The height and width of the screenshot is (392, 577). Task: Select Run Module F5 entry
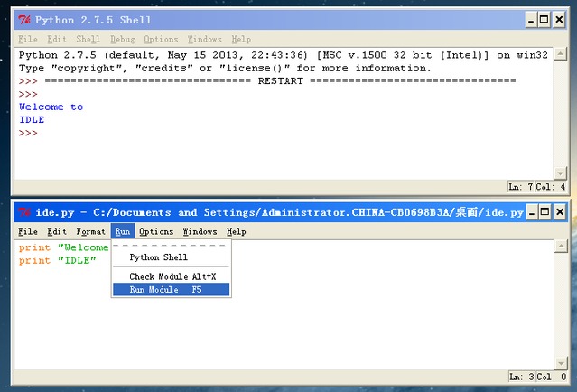click(171, 290)
